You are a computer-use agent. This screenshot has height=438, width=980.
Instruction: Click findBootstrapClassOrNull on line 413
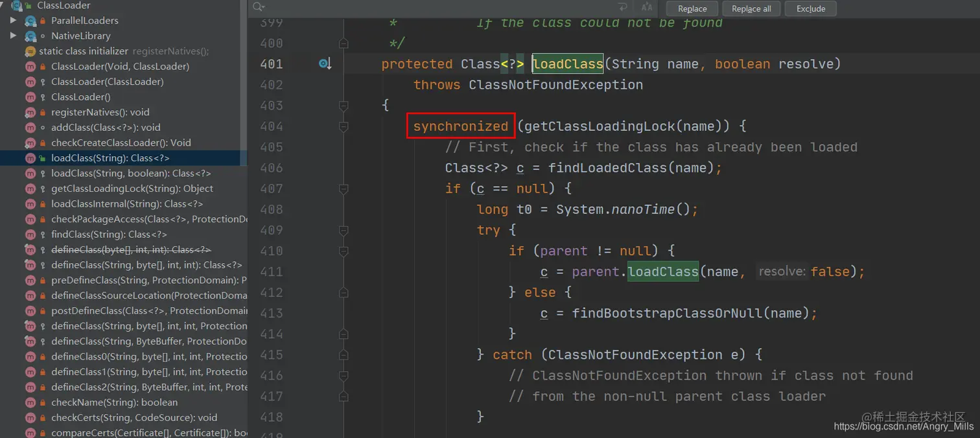(x=667, y=313)
